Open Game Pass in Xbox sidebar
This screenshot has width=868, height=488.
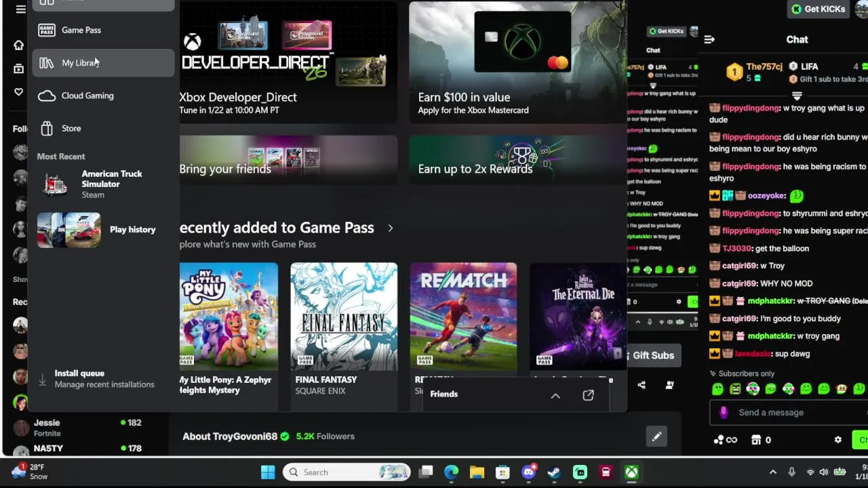point(103,30)
